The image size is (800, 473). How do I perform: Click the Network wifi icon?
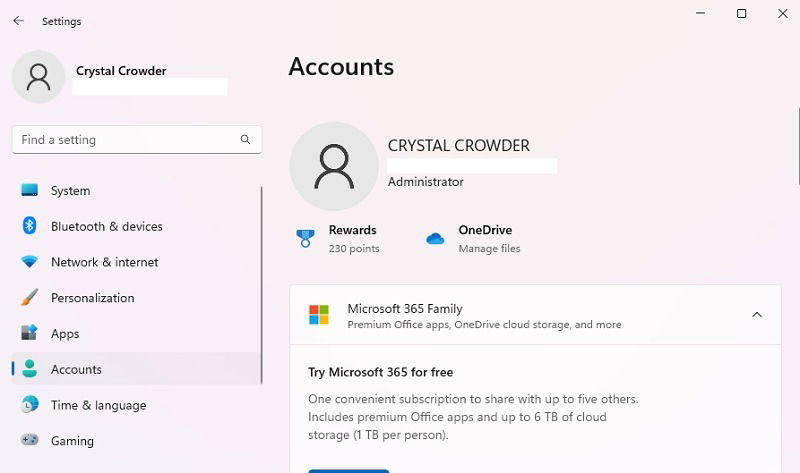pos(30,262)
